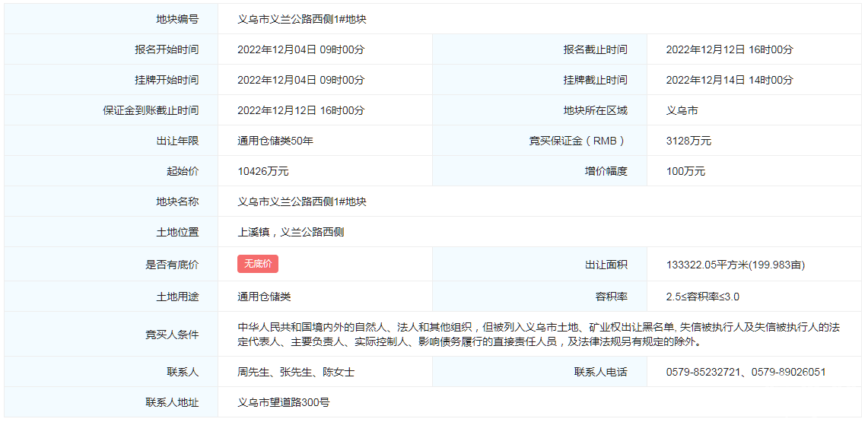Screen dimensions: 868x422
Task: Click the 挂牌开始时间 date value
Action: click(x=300, y=80)
